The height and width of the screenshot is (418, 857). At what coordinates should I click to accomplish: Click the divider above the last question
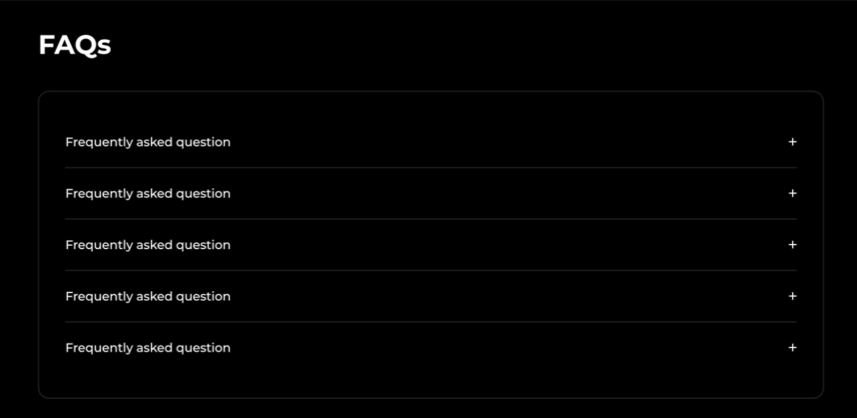coord(430,322)
